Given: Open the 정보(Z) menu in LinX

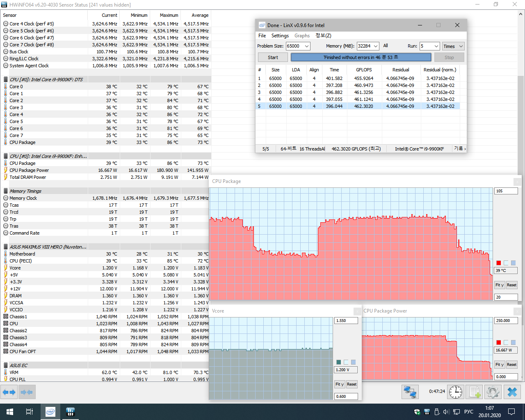Looking at the screenshot, I should (323, 36).
